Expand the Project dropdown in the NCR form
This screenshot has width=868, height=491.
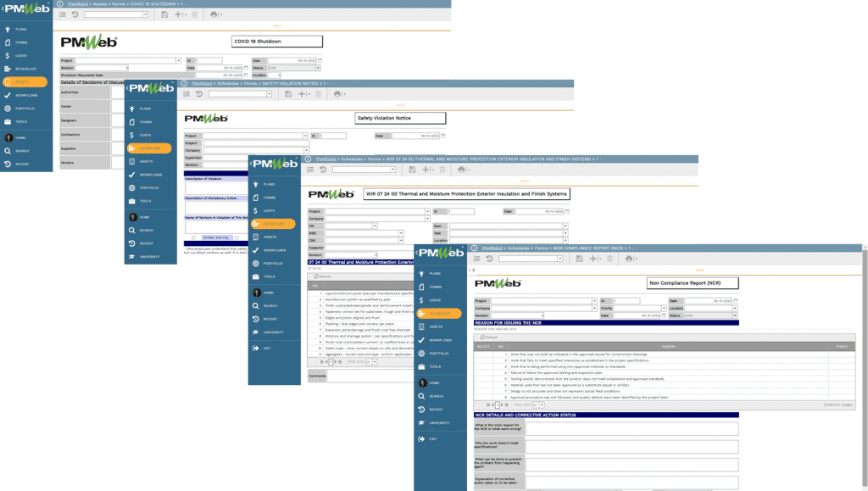[594, 301]
